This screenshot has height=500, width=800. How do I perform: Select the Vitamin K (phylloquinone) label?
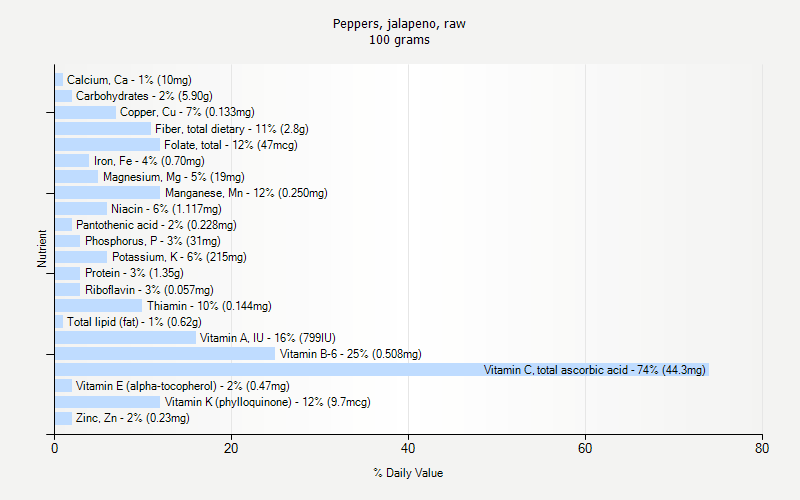(267, 402)
